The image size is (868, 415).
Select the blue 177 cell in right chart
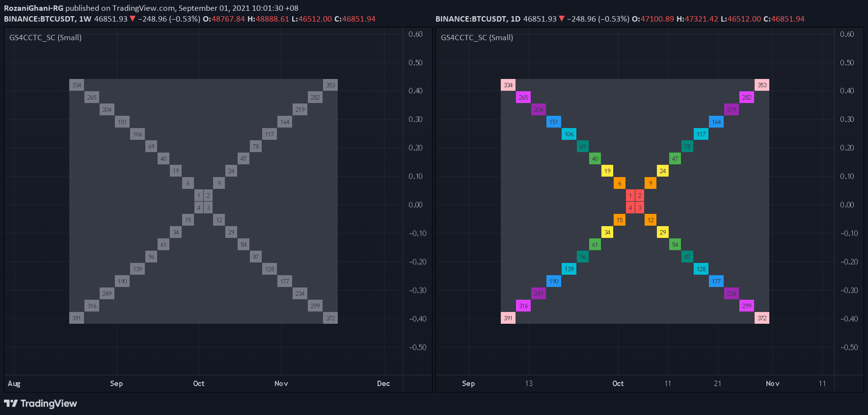716,281
